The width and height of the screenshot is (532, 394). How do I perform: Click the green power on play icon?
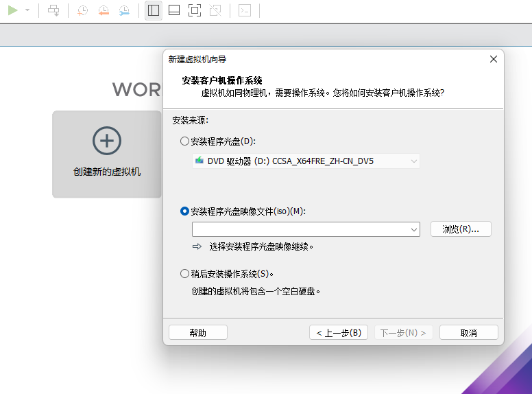pos(13,10)
